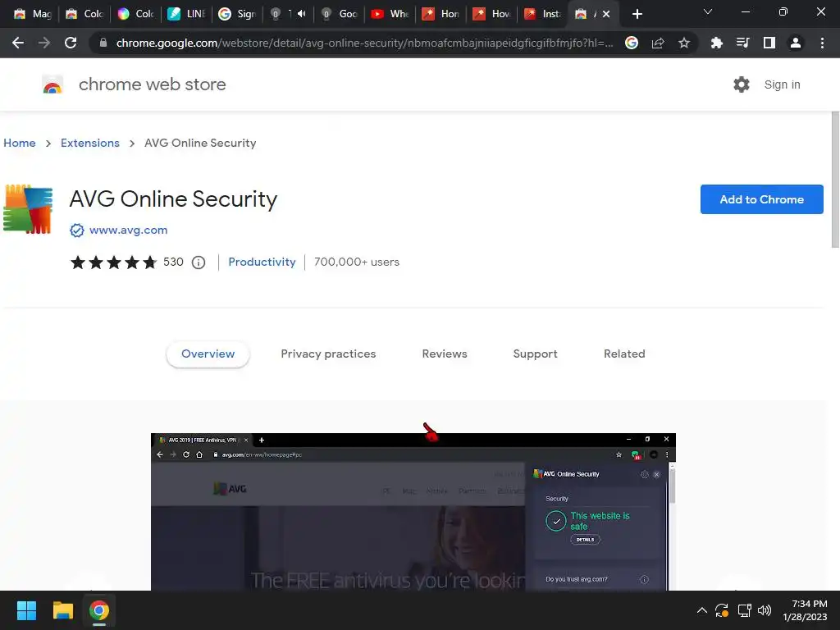Screen dimensions: 840x630
Task: Click the Add to Chrome button
Action: pos(762,199)
